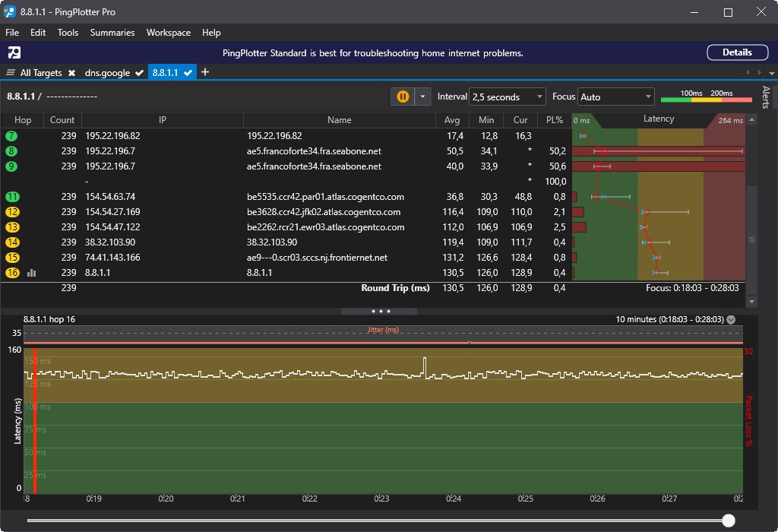Open the File menu
The height and width of the screenshot is (532, 778).
coord(12,32)
